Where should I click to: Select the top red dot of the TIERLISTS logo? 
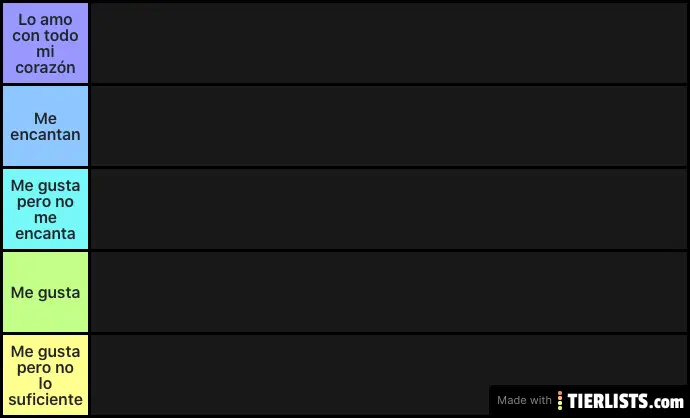[x=560, y=393]
